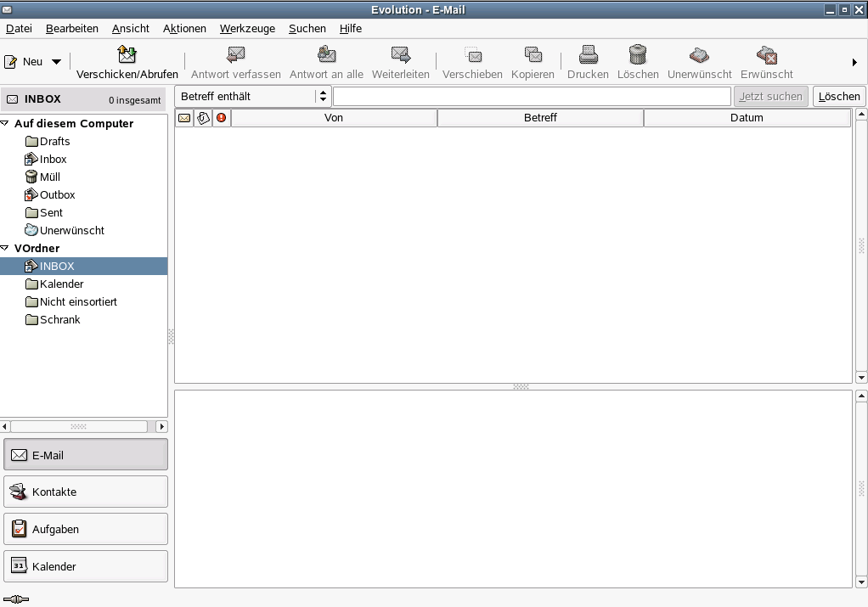Open the Neu dropdown arrow
Image resolution: width=868 pixels, height=607 pixels.
click(56, 60)
